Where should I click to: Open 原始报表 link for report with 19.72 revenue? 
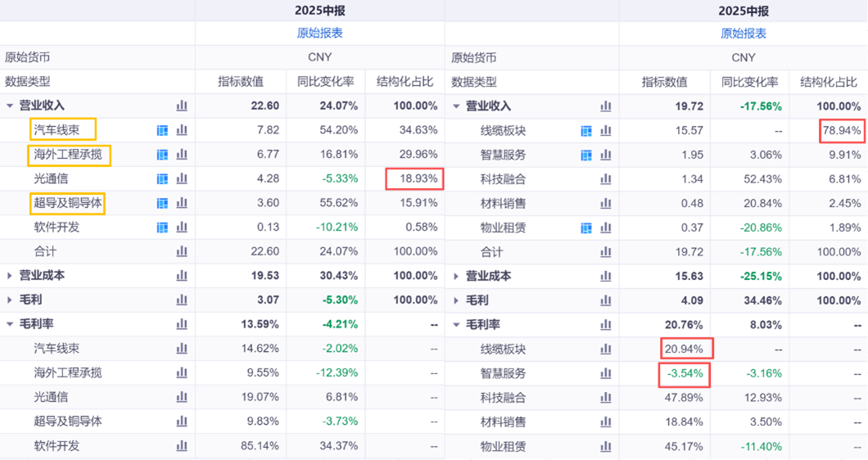pyautogui.click(x=744, y=34)
